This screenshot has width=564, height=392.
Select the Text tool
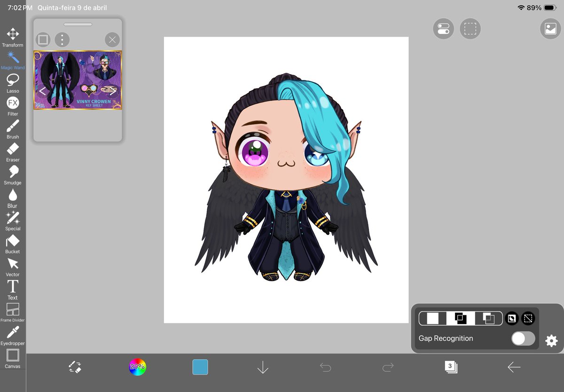[x=13, y=290]
